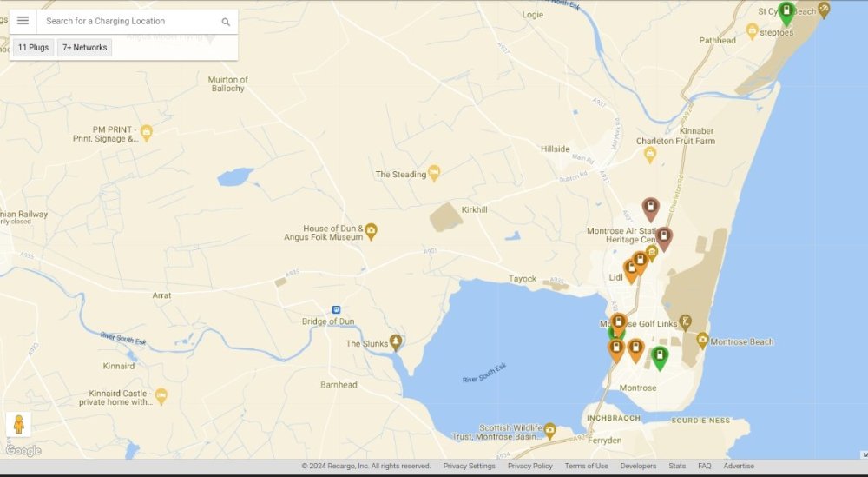Click the Steptoes yellow place marker
The image size is (868, 477).
[x=752, y=31]
